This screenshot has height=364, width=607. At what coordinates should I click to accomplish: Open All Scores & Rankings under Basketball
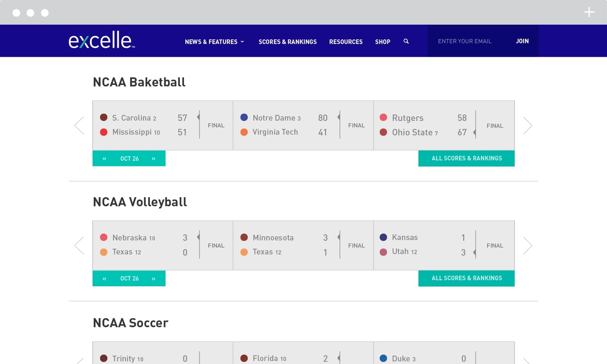pyautogui.click(x=467, y=158)
